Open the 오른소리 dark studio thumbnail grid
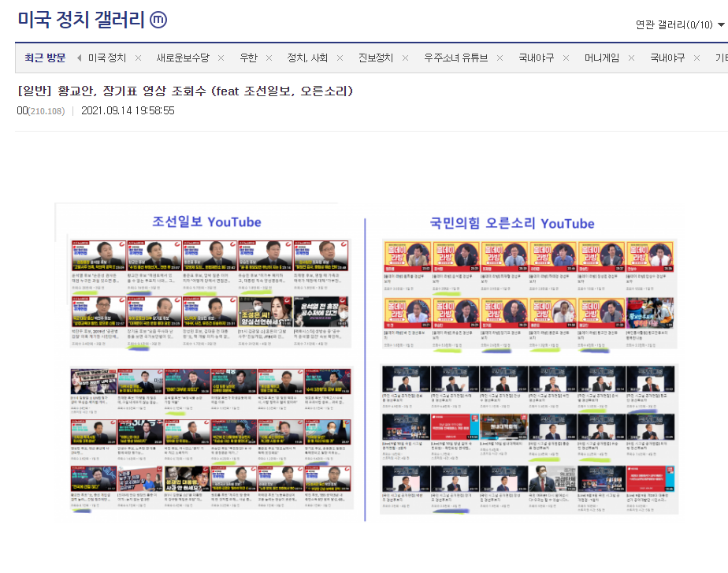 pos(529,439)
